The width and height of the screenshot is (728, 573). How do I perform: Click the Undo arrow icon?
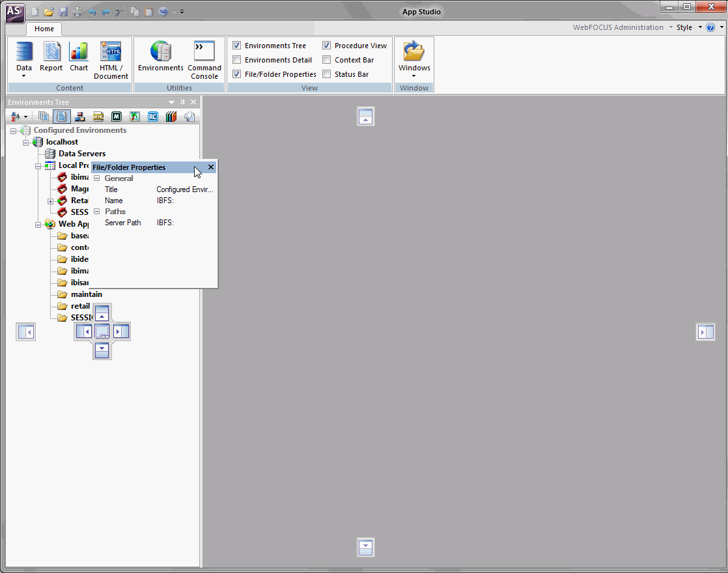92,12
